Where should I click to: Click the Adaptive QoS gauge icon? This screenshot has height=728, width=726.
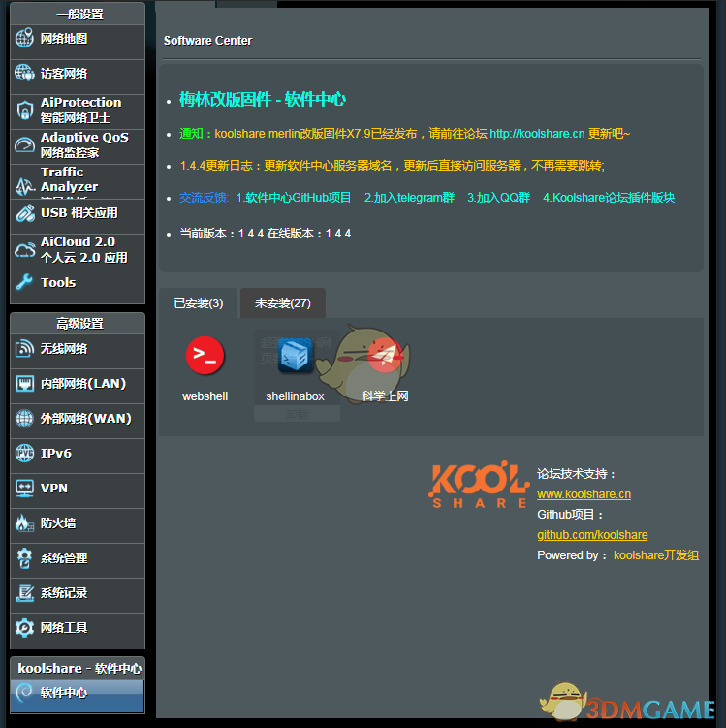24,145
